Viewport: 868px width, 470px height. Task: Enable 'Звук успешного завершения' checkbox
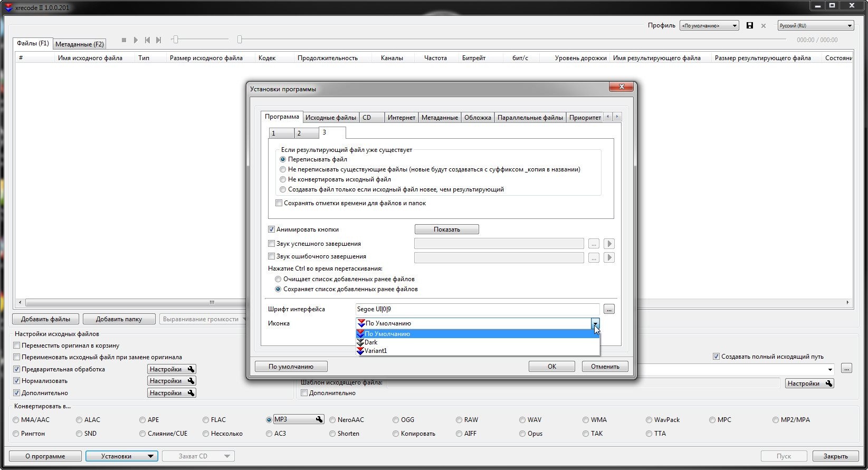[x=272, y=244]
